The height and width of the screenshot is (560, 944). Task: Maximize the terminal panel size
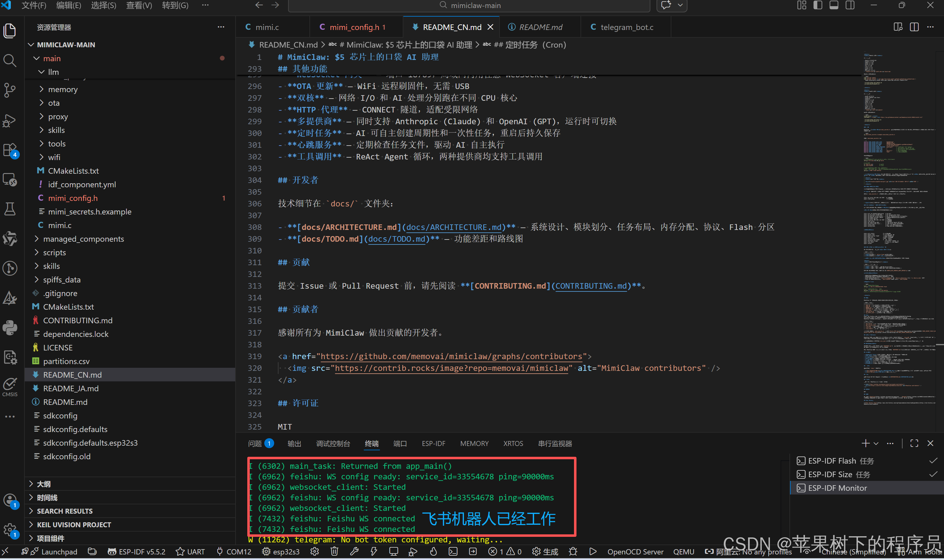click(x=914, y=443)
